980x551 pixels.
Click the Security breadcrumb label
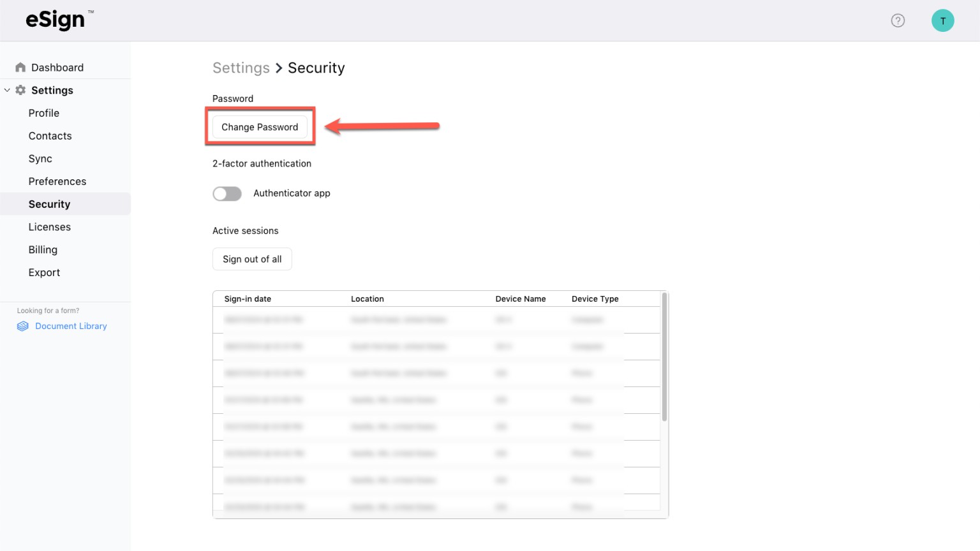click(x=316, y=68)
